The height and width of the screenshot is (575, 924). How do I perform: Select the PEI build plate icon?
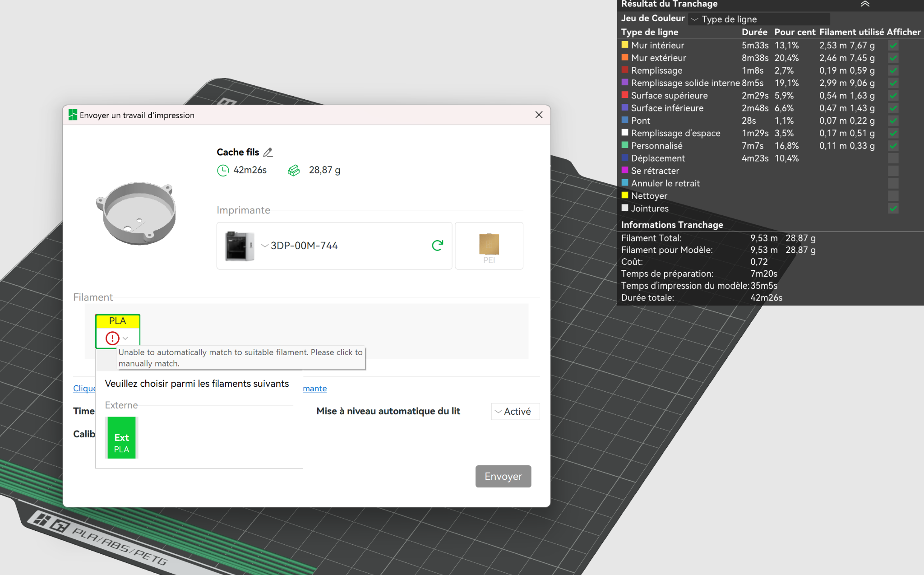coord(489,246)
